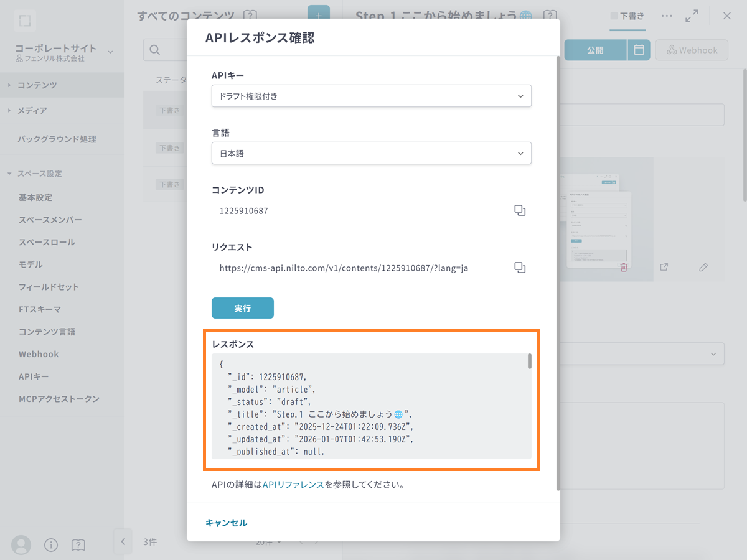Copy the request URL

coord(520,268)
